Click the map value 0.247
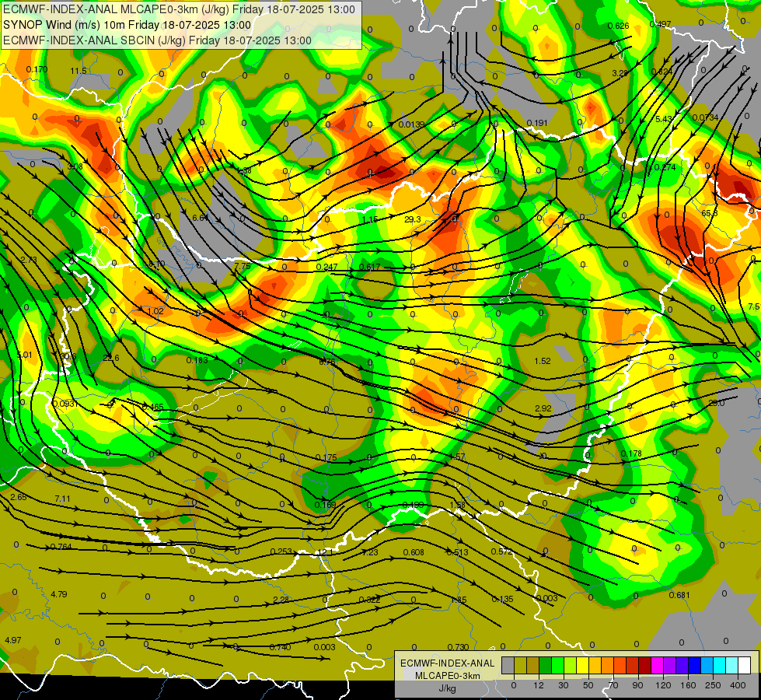This screenshot has height=700, width=761. (x=326, y=268)
